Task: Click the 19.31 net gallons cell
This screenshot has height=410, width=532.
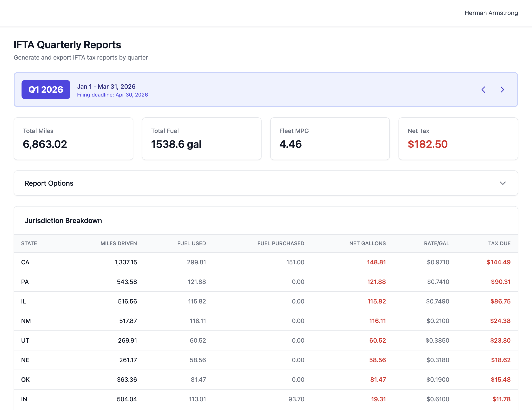Action: coord(378,399)
